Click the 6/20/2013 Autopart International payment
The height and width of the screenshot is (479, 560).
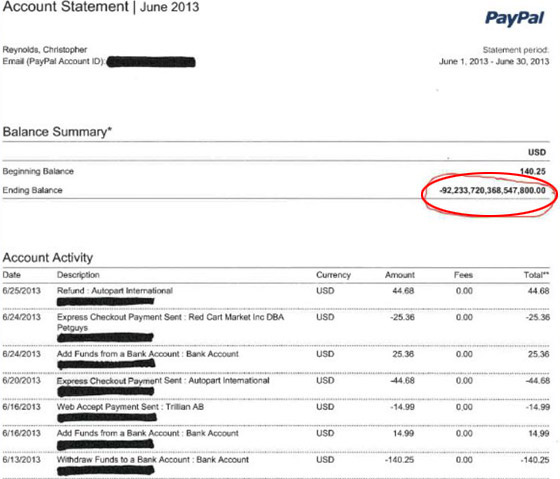[x=163, y=381]
